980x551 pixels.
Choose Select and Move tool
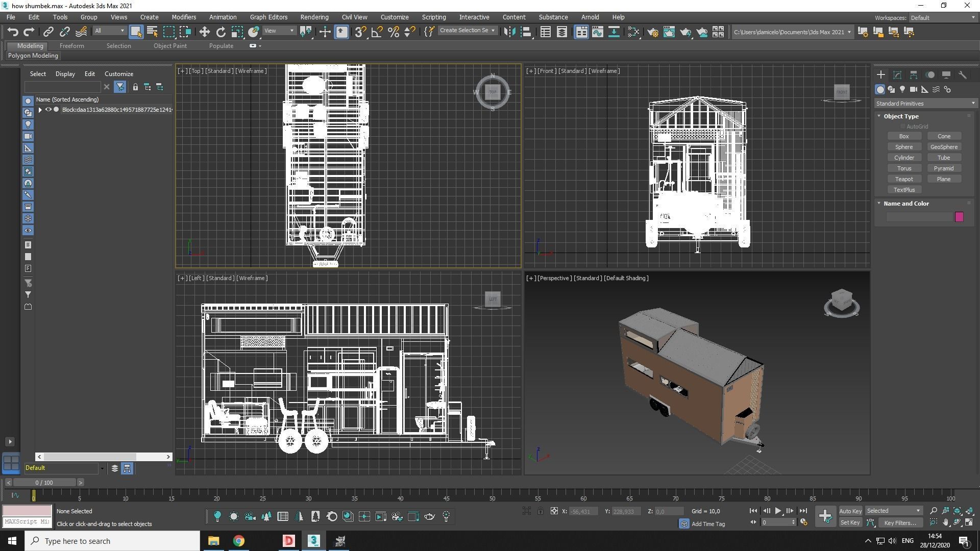click(x=204, y=32)
